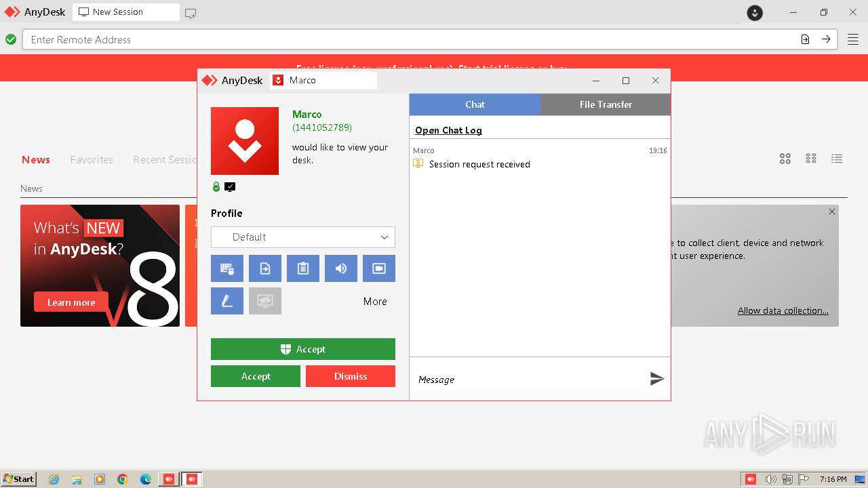Switch to list view
868x488 pixels.
[x=837, y=159]
